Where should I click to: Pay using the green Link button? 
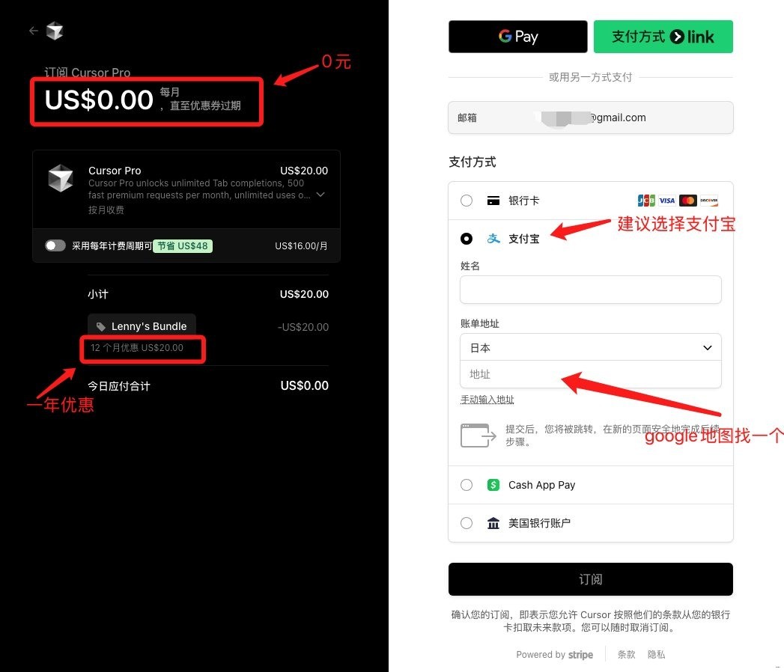[663, 37]
